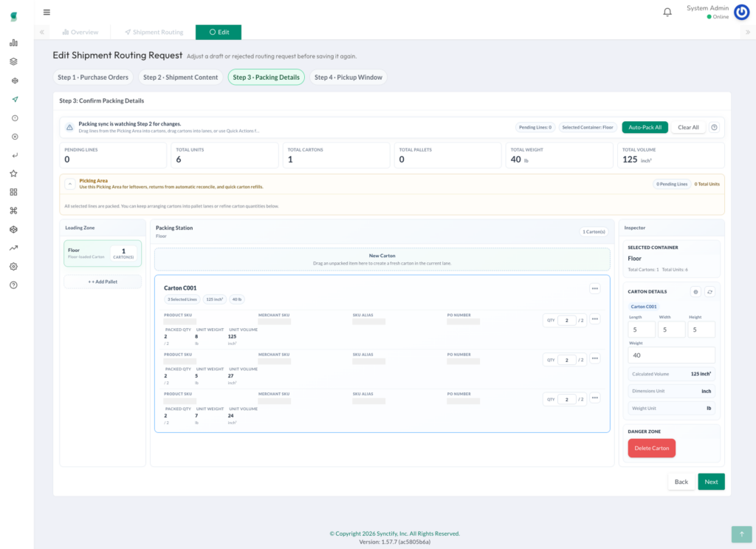Screen dimensions: 756x549
Task: Click the '0 Total Units' label
Action: (707, 184)
